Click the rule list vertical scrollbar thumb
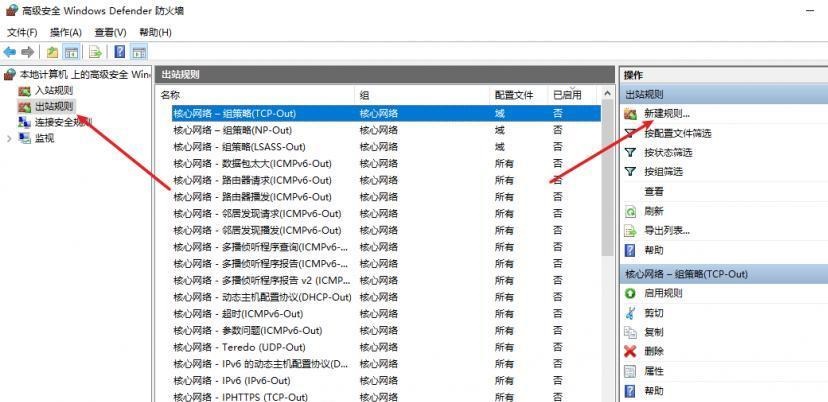 (607, 179)
